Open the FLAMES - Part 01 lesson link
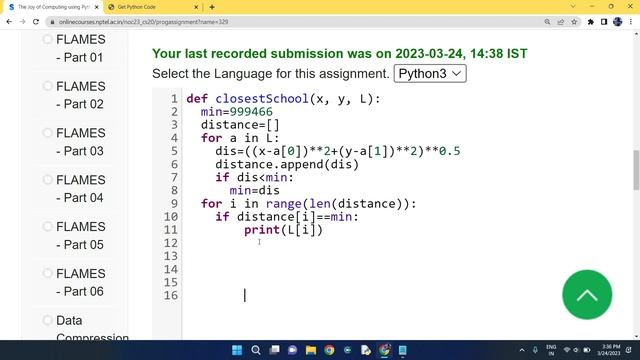The height and width of the screenshot is (360, 640). [81, 49]
